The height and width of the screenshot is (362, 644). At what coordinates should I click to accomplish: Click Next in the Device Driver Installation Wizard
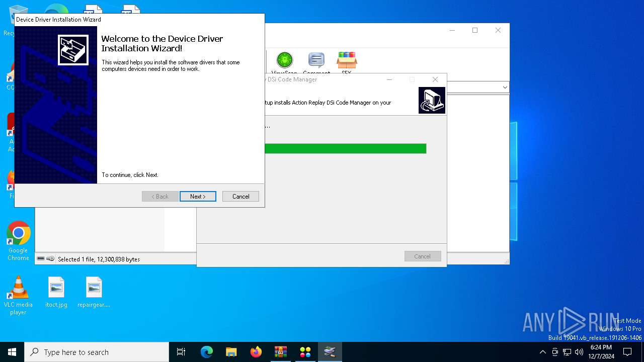[198, 197]
